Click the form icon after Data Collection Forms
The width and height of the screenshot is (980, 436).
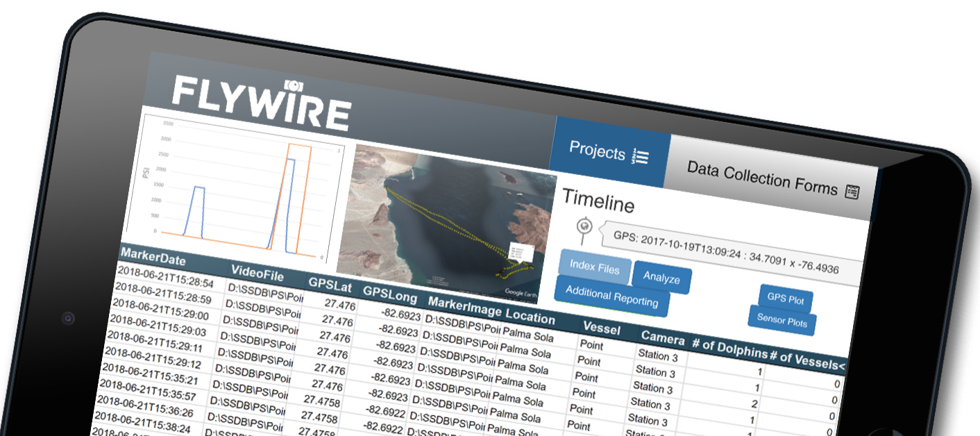[852, 192]
